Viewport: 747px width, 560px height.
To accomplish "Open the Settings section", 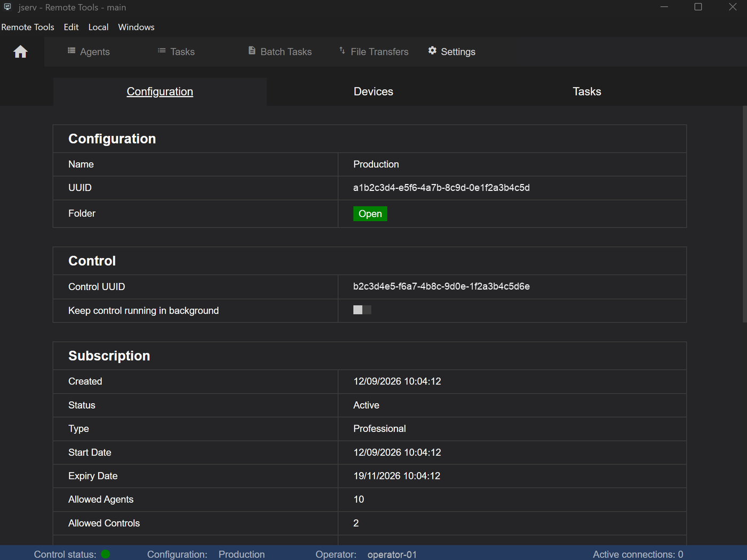I will pos(451,52).
